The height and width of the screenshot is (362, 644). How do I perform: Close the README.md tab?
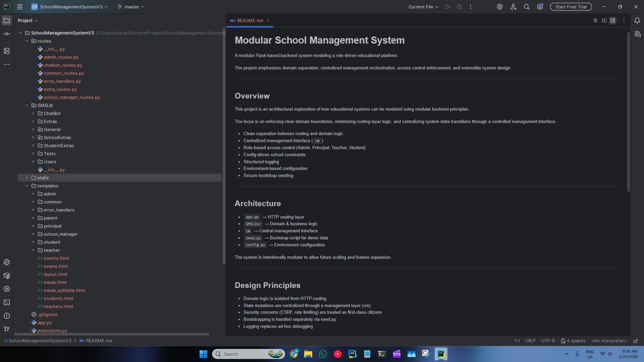coord(268,20)
